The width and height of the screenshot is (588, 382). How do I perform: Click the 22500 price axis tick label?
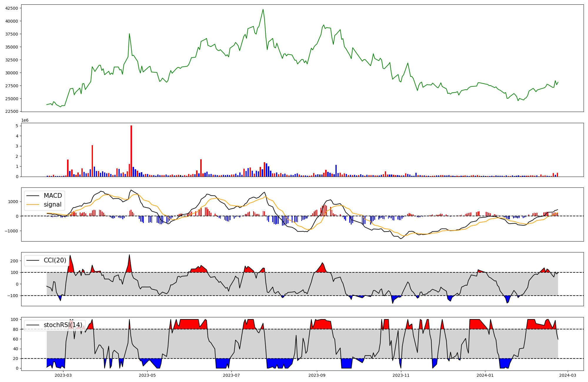pyautogui.click(x=12, y=112)
